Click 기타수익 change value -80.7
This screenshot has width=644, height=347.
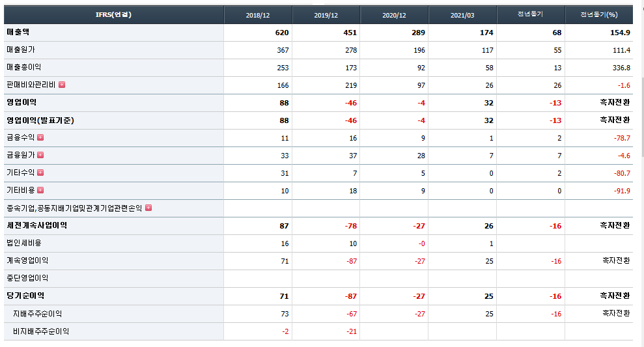(622, 173)
